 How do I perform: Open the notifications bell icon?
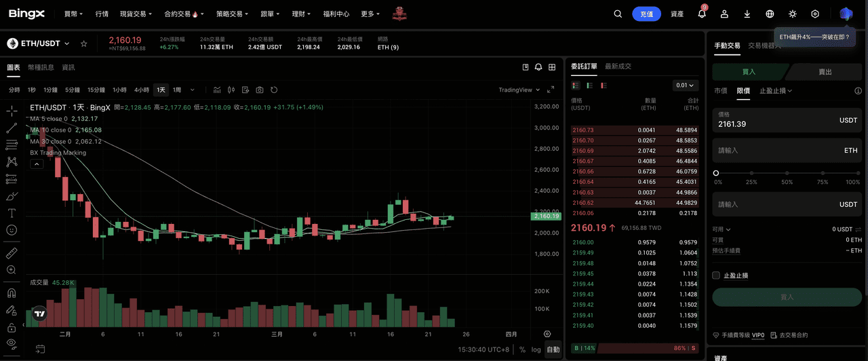tap(702, 14)
